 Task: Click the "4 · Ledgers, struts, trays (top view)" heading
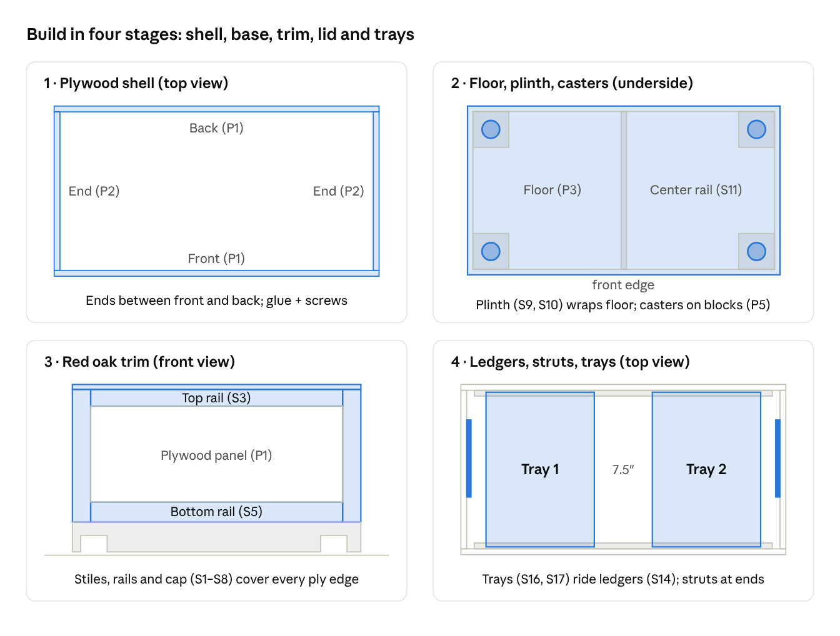pyautogui.click(x=570, y=362)
